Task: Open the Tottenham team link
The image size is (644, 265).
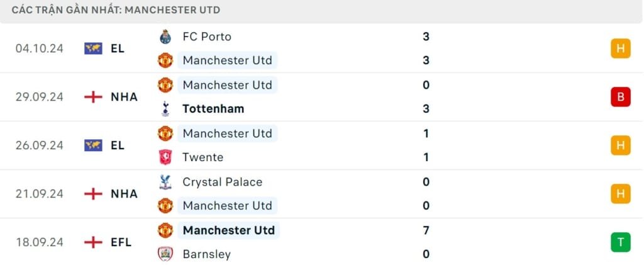Action: point(213,108)
